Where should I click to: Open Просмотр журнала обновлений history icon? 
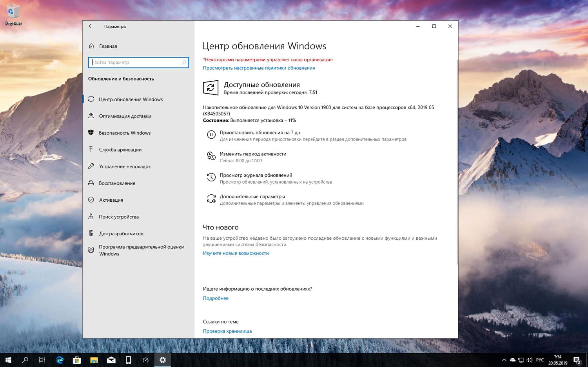211,177
